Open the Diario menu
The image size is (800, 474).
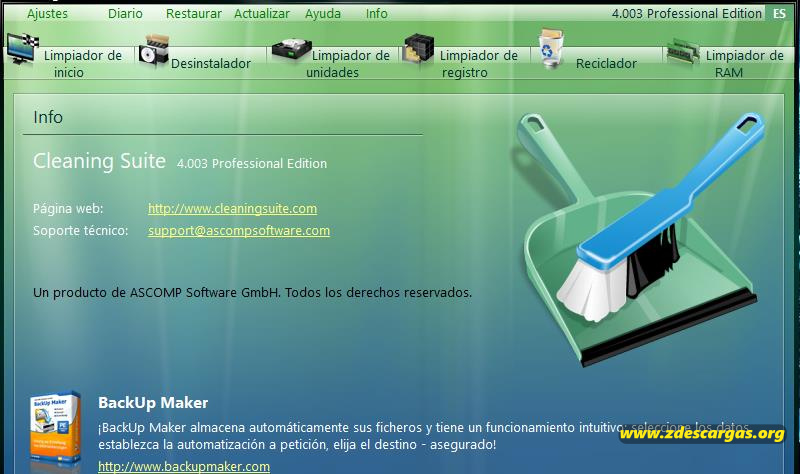125,14
